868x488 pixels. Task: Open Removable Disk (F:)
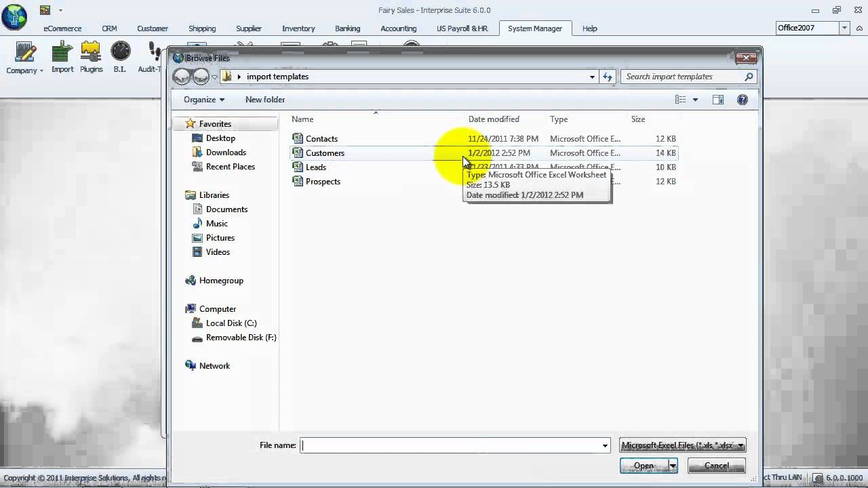point(241,338)
